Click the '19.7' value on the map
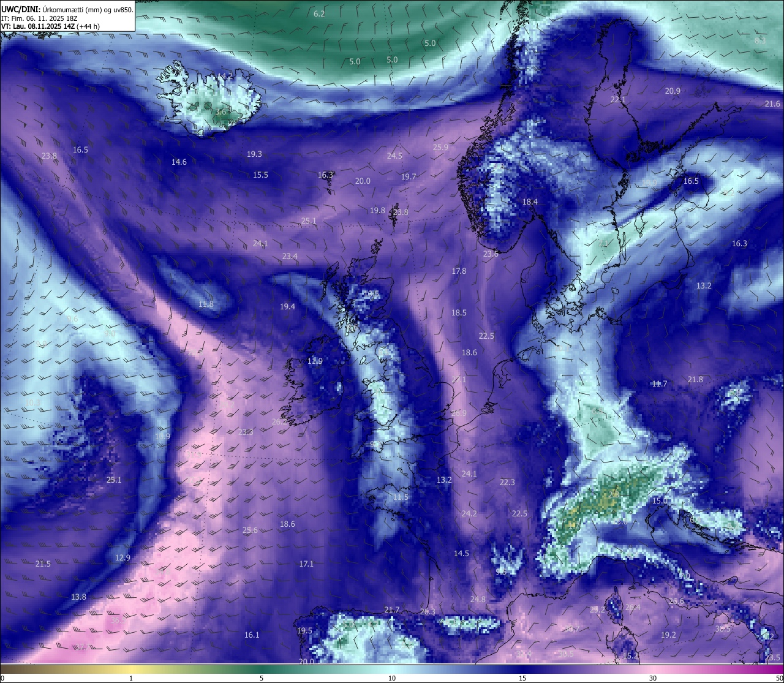The width and height of the screenshot is (784, 683). point(409,176)
